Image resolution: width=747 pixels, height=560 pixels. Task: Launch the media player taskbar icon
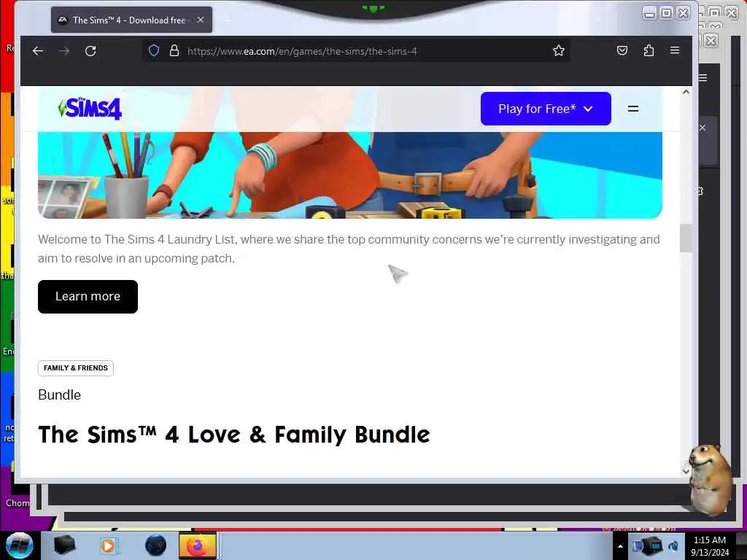(x=109, y=545)
